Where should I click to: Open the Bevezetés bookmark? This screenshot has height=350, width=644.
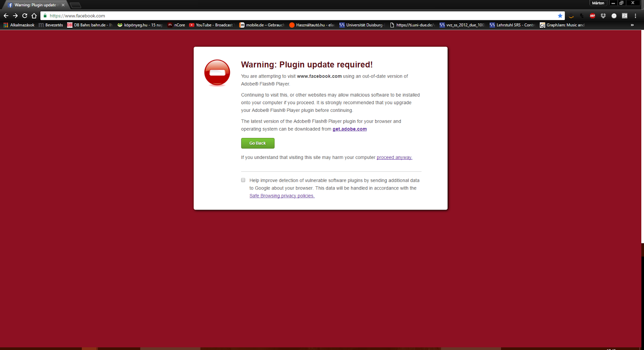tap(51, 25)
